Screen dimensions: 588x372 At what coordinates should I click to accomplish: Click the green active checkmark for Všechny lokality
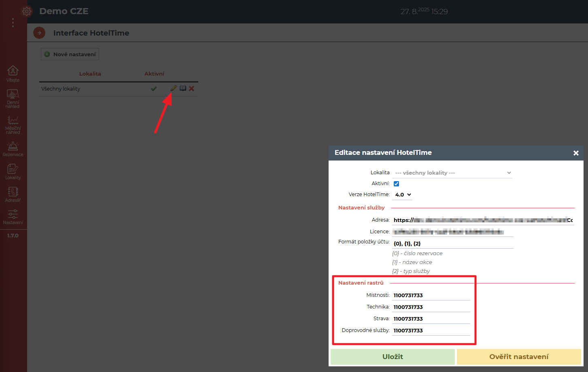pyautogui.click(x=154, y=89)
